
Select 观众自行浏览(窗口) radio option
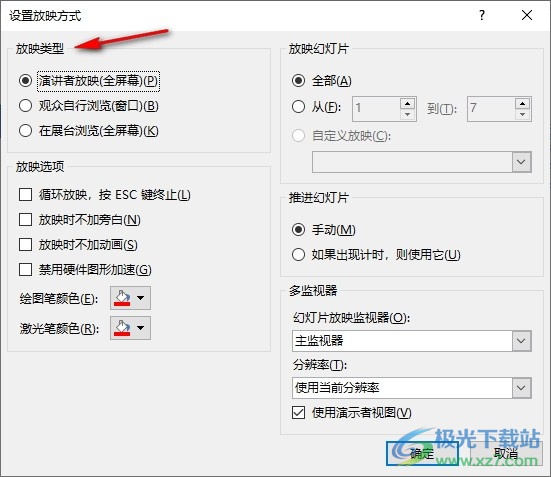[26, 105]
